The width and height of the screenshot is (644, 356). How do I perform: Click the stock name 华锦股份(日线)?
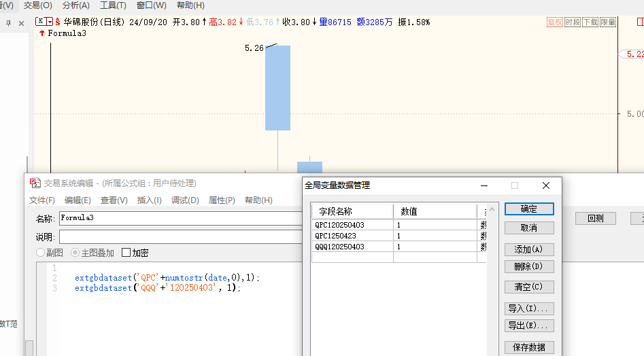94,22
